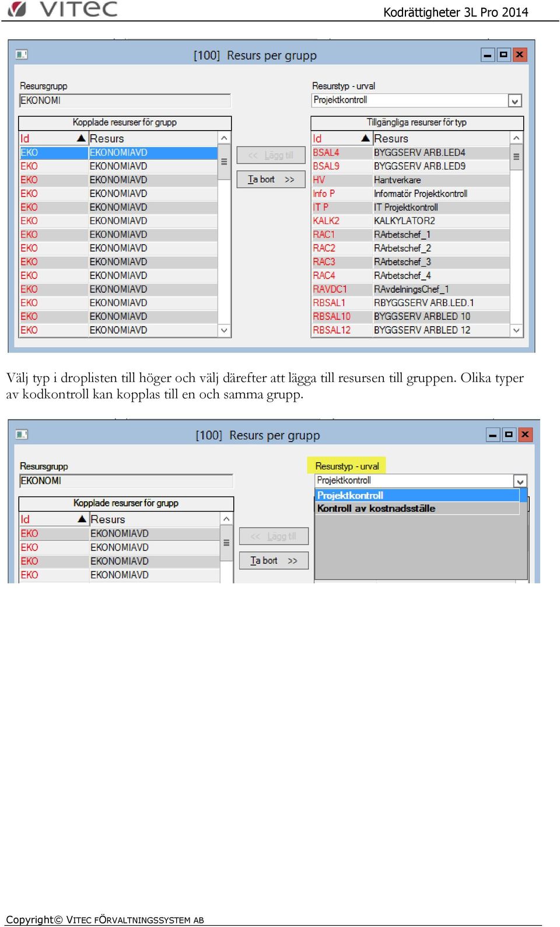Select the KALK2 KALKYLATOR2 row
This screenshot has height=927, width=560.
point(411,221)
